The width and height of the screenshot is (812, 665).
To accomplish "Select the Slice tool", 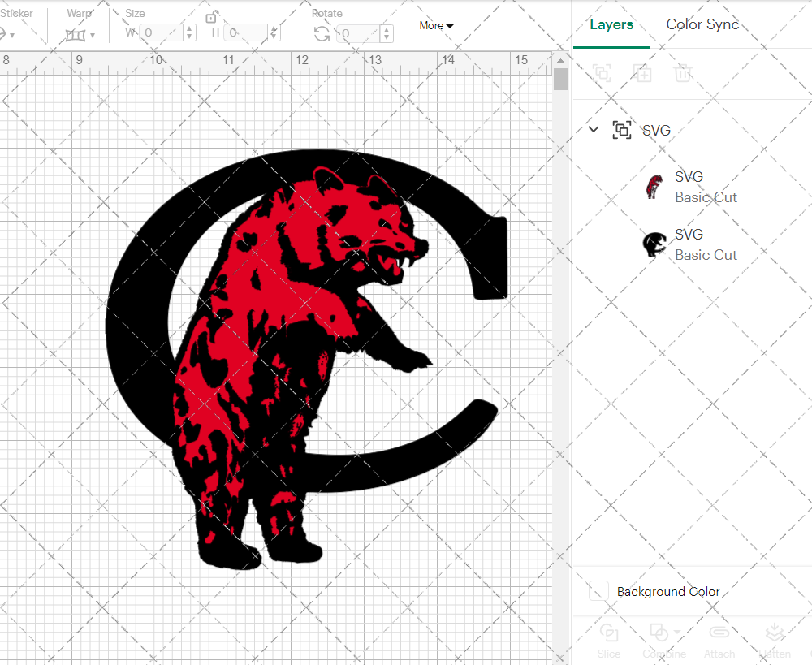I will coord(609,639).
